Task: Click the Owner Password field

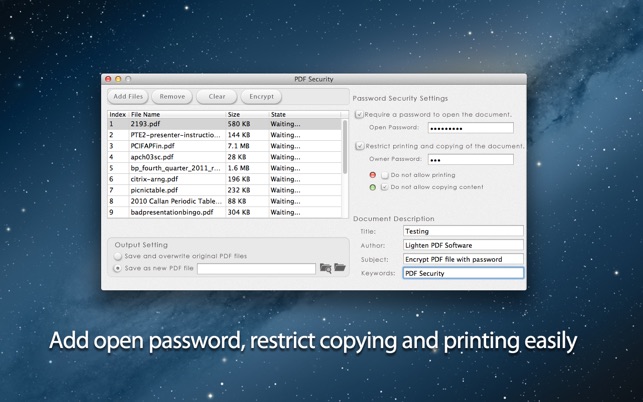Action: click(x=470, y=159)
